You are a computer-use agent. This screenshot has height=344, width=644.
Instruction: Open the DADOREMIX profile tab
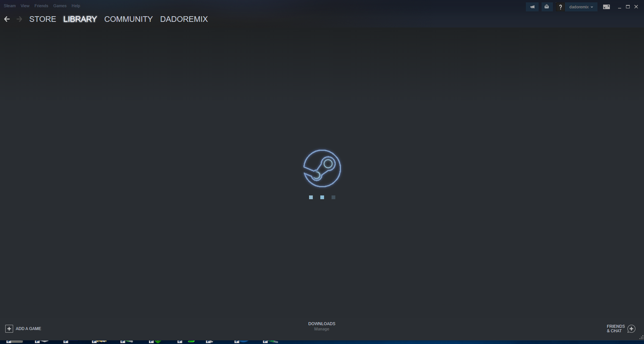(x=184, y=19)
